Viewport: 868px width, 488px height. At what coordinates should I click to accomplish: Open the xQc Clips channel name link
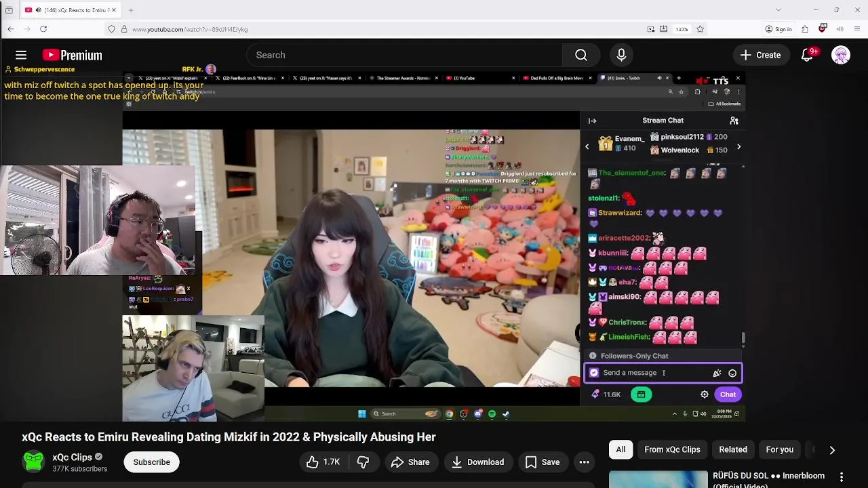(72, 457)
